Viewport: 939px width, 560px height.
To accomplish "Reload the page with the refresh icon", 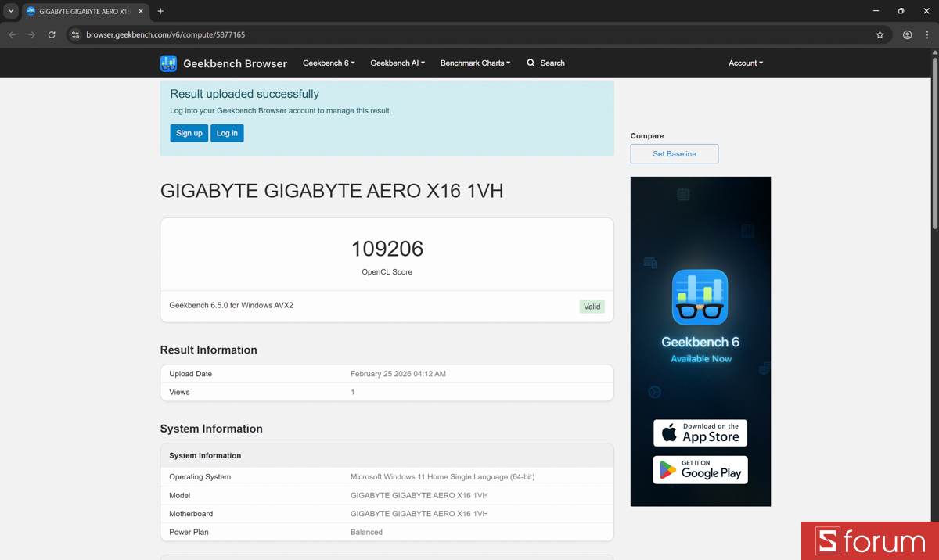I will 52,34.
